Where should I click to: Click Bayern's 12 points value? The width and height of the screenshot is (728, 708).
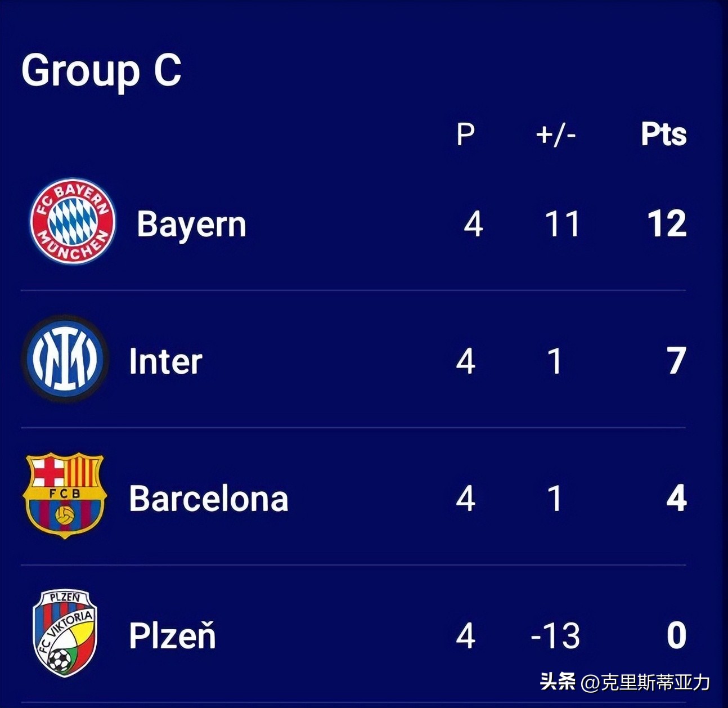pos(667,224)
